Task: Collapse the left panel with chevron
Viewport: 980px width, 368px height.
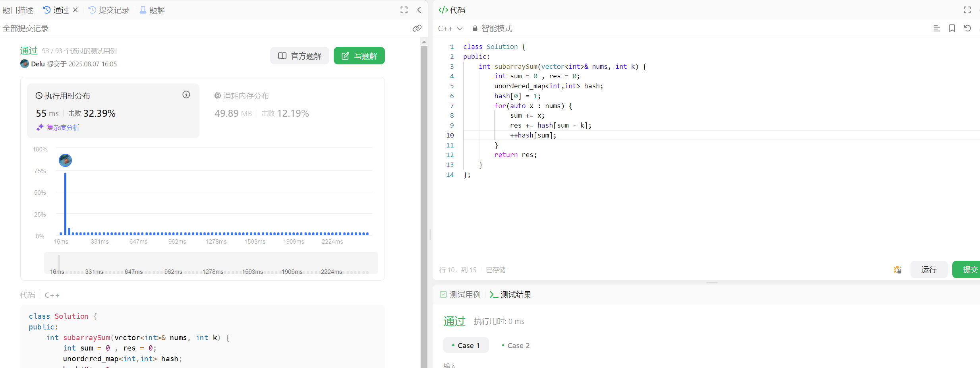Action: pyautogui.click(x=419, y=10)
